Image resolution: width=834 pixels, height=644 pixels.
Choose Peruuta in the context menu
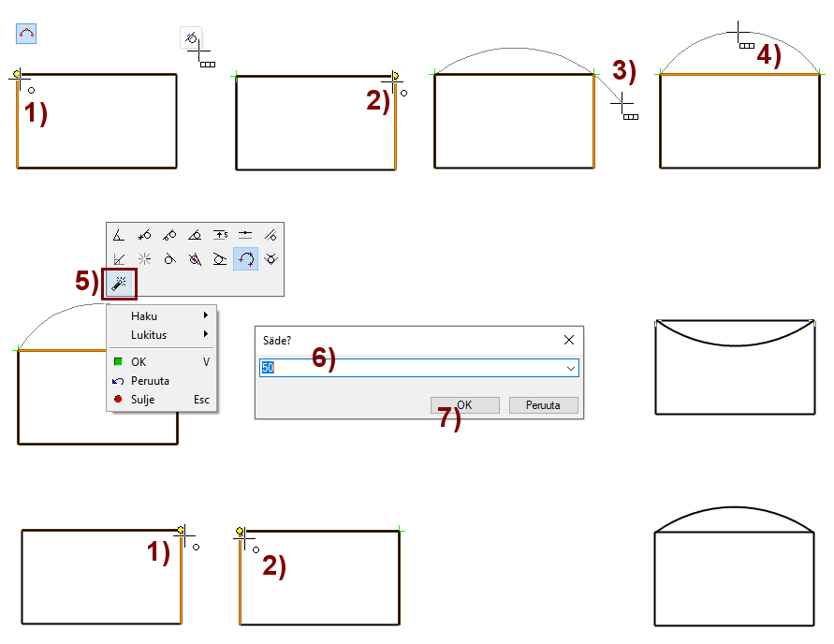[x=162, y=381]
